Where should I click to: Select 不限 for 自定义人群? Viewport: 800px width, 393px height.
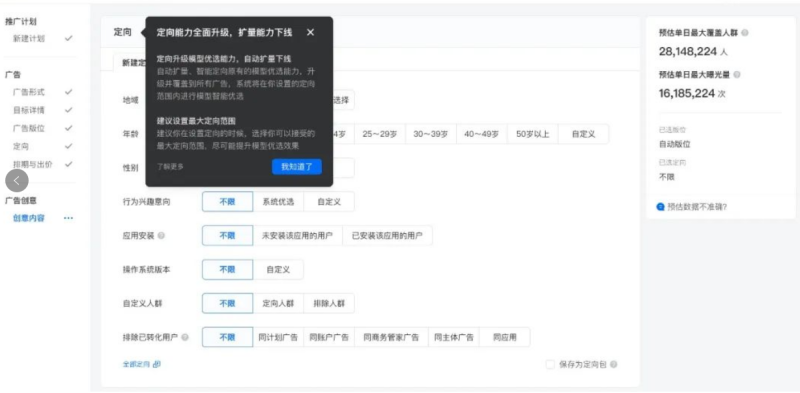[228, 303]
